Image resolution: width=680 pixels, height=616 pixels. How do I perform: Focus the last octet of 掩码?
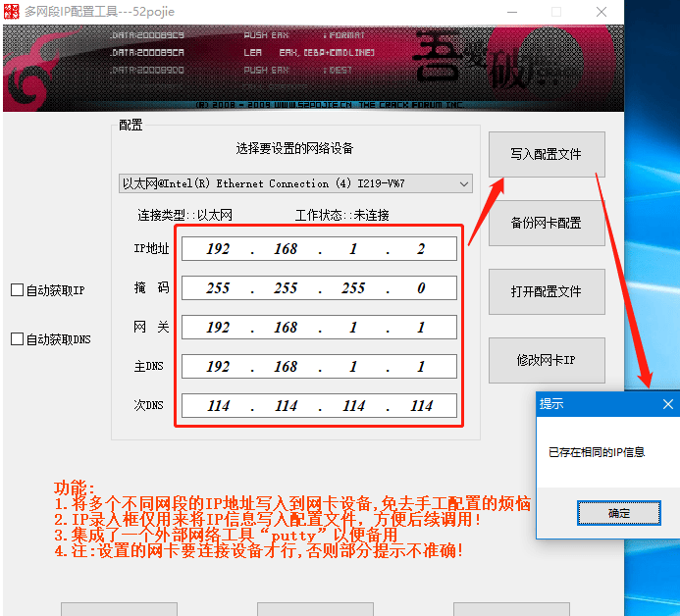point(421,288)
